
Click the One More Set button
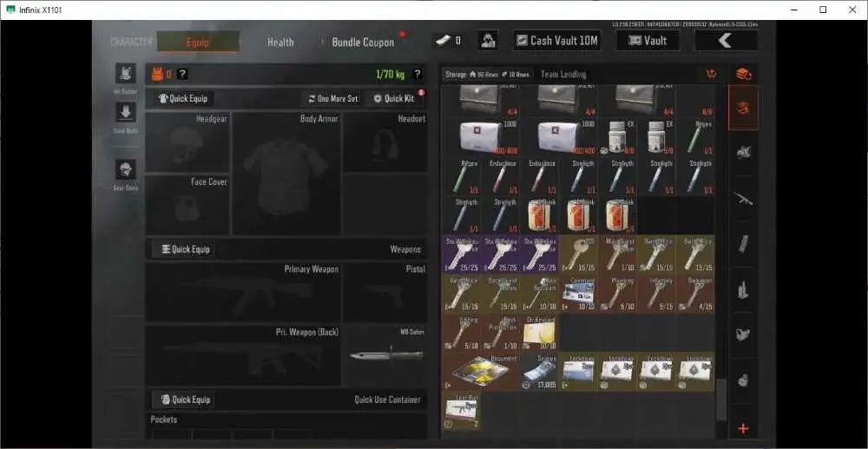click(333, 98)
